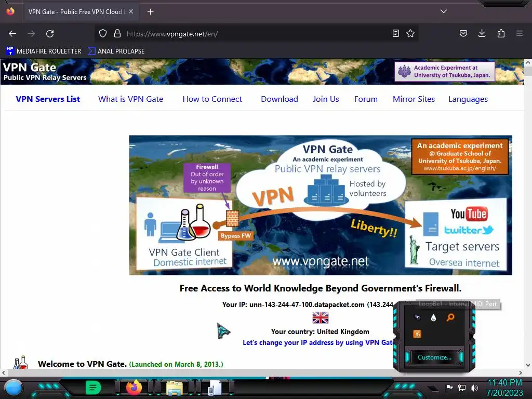Click the horizontal scrollbar right arrow
This screenshot has width=532, height=399.
[521, 373]
